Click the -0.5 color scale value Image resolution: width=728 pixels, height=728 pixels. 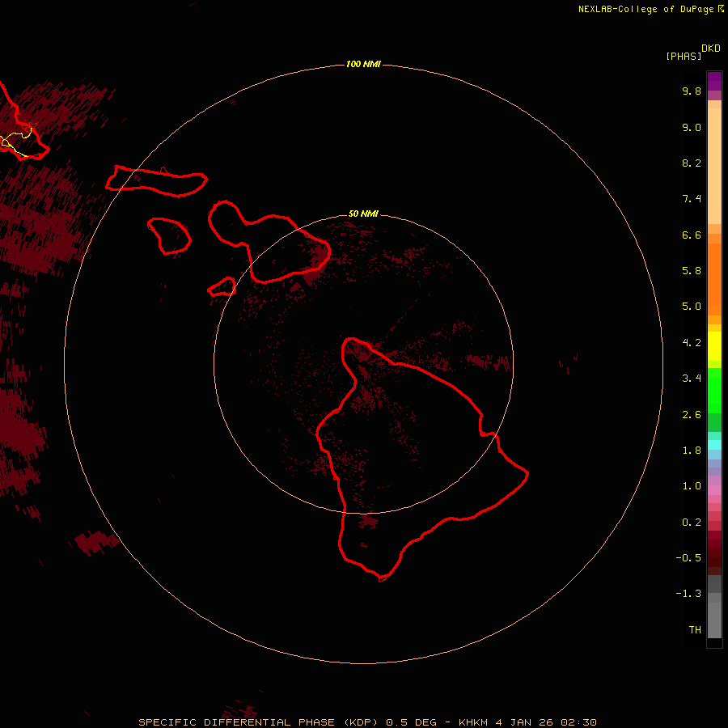click(x=688, y=558)
